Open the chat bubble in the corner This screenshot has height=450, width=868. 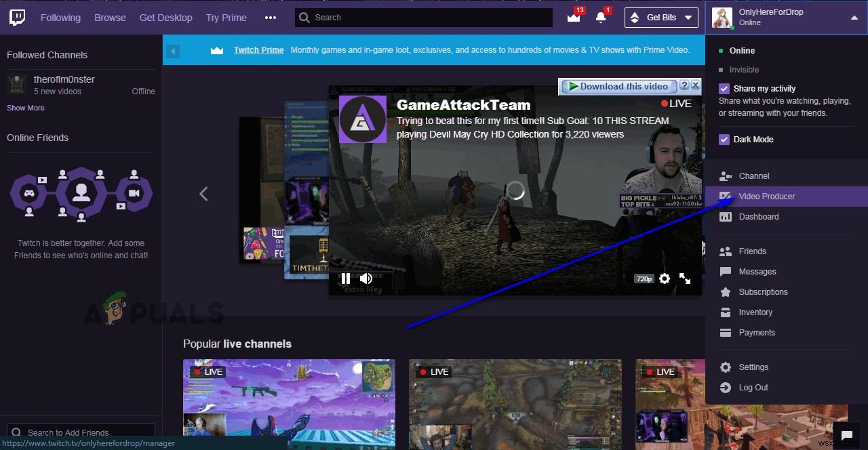[x=846, y=436]
